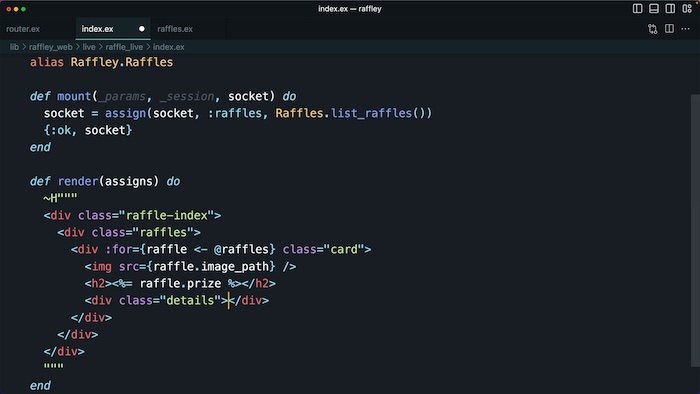Click ':for' attribute in div tag
700x394 pixels.
pyautogui.click(x=119, y=249)
